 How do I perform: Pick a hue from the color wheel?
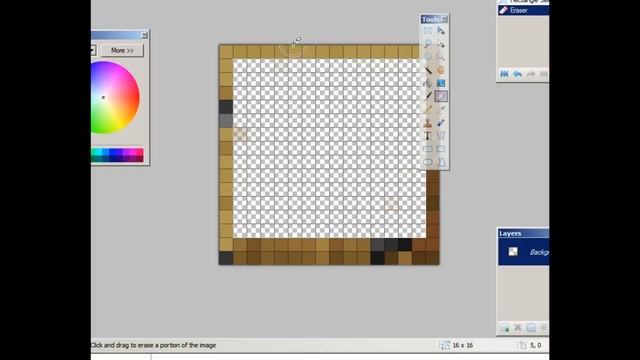point(115,98)
